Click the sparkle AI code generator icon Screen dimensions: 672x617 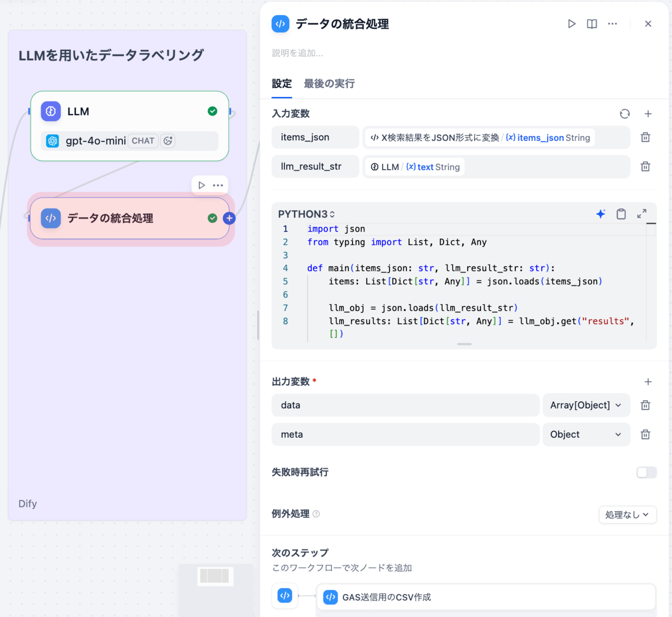(601, 214)
